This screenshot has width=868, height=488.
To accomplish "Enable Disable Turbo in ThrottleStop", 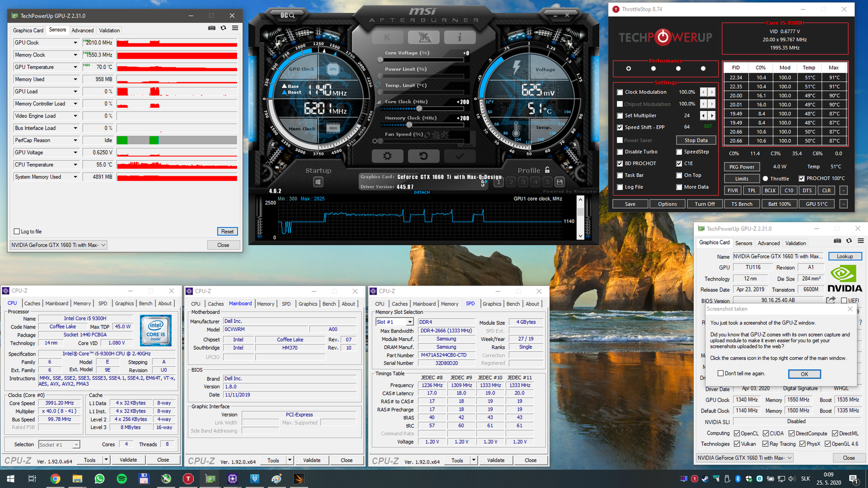I will (x=620, y=152).
